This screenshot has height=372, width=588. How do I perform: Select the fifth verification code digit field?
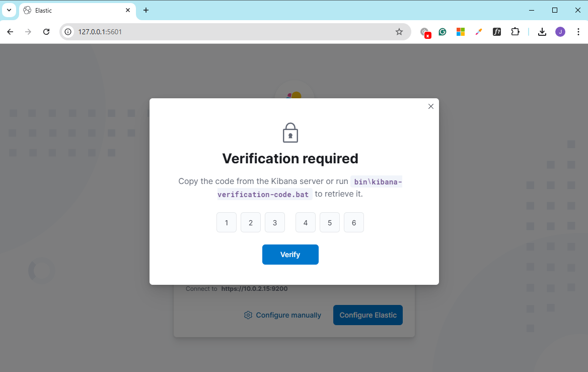(330, 223)
